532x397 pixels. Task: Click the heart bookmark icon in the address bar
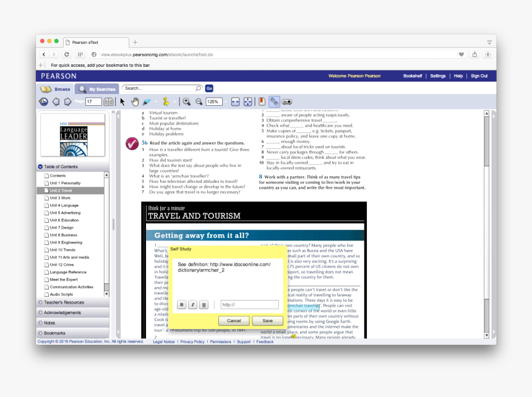[x=461, y=54]
